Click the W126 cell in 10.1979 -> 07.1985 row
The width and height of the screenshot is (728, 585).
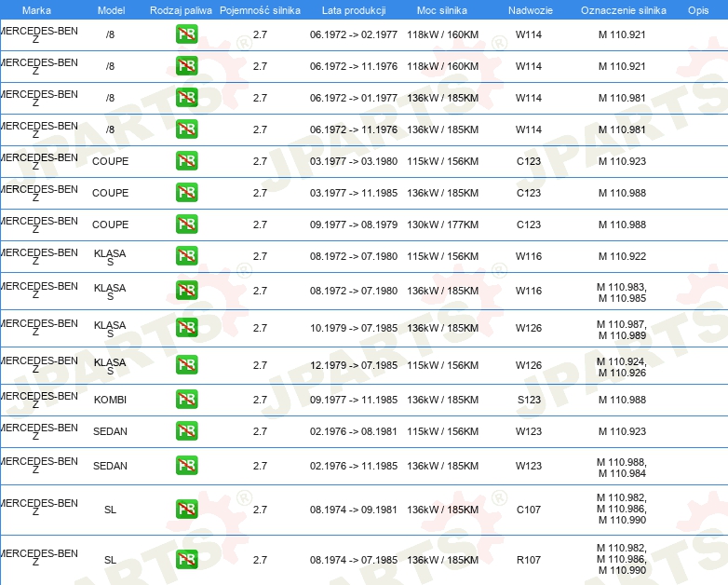pyautogui.click(x=529, y=328)
